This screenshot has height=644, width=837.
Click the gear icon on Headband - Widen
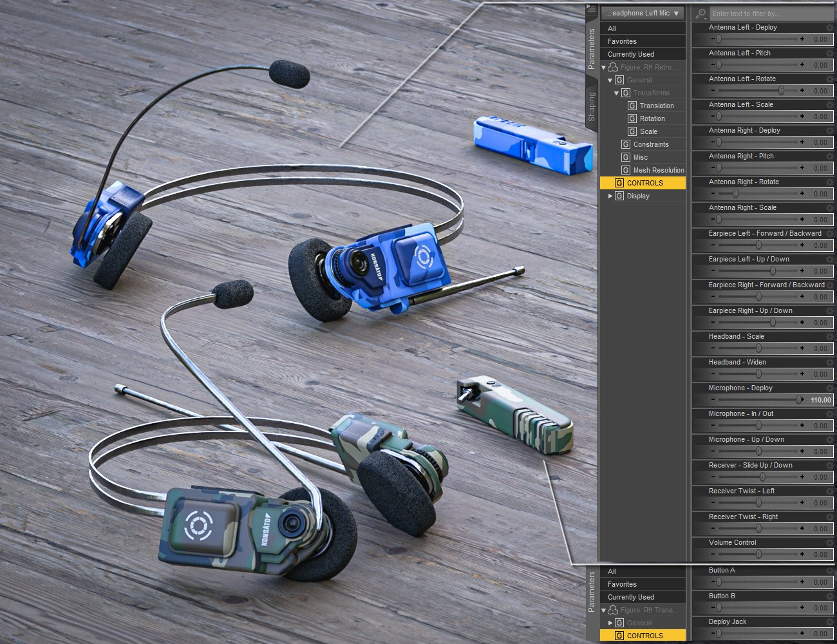pos(829,362)
